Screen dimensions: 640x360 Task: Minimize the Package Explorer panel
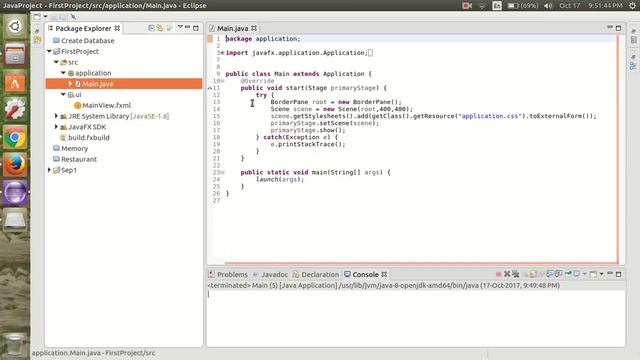(187, 27)
